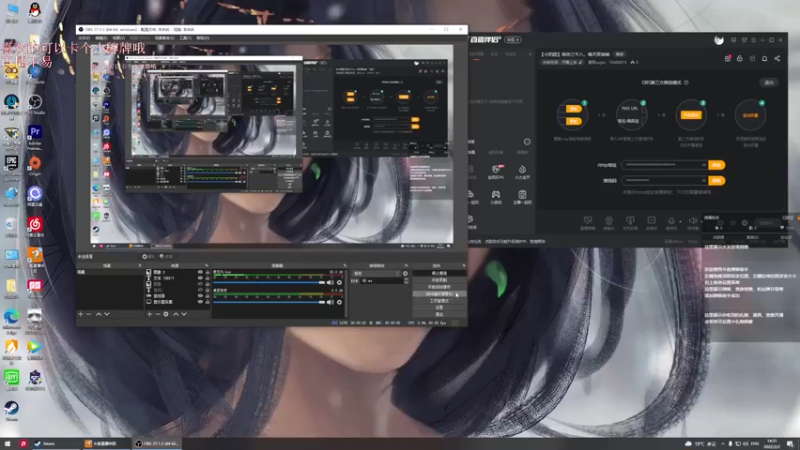Viewport: 800px width, 450px height.
Task: Open transition properties gear in OBS
Action: click(406, 273)
